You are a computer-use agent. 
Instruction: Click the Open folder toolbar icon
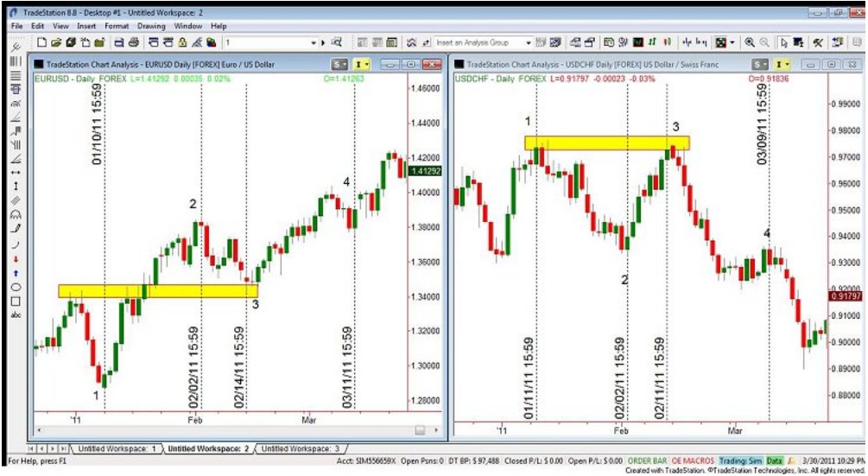coord(56,42)
